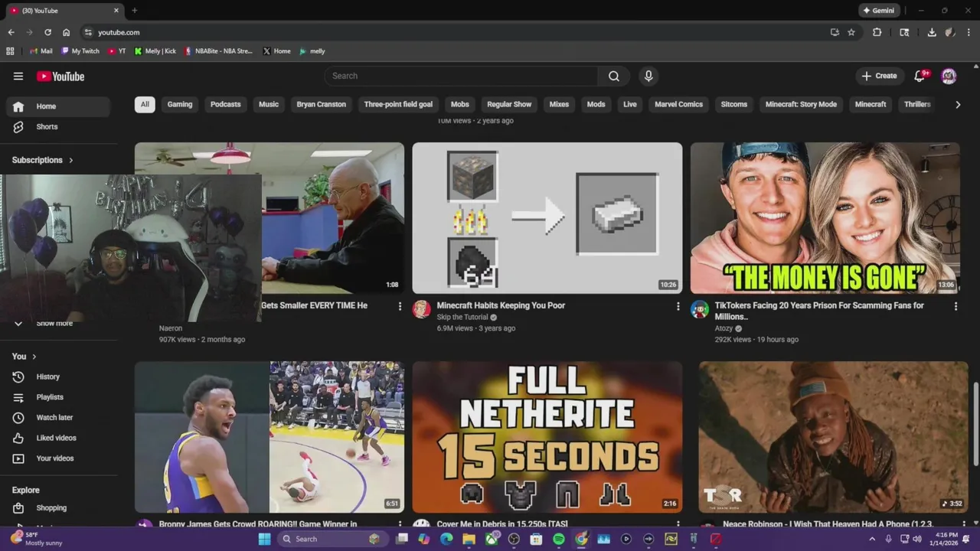Open YouTube notifications bell

(921, 76)
